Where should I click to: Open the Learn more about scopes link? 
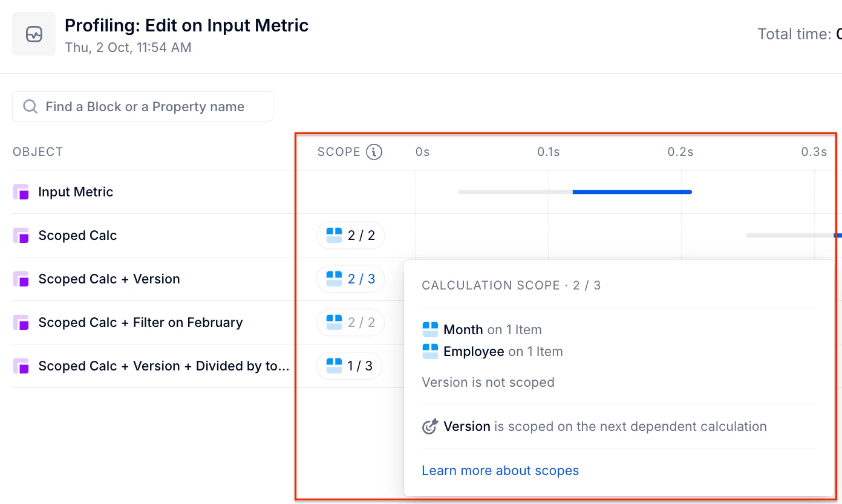tap(500, 471)
